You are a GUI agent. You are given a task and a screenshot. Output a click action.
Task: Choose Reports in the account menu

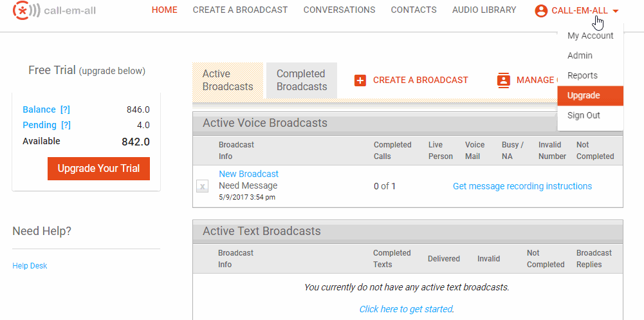590,75
